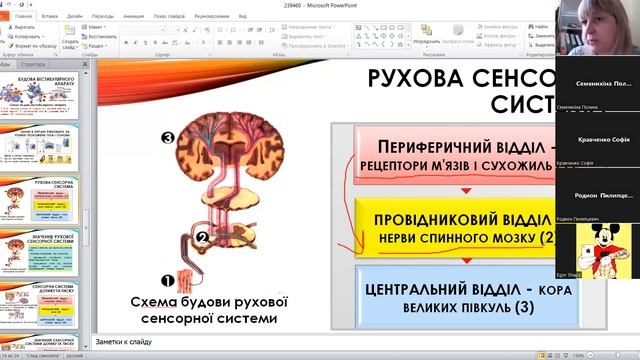Viewport: 640px width, 360px height.
Task: Open the Рецензирование tab
Action: (211, 16)
